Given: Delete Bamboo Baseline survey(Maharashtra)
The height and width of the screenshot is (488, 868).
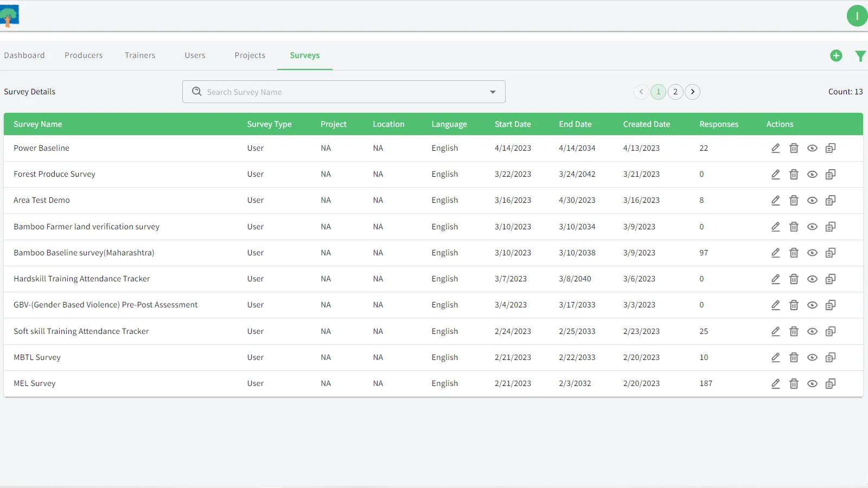Looking at the screenshot, I should (794, 253).
